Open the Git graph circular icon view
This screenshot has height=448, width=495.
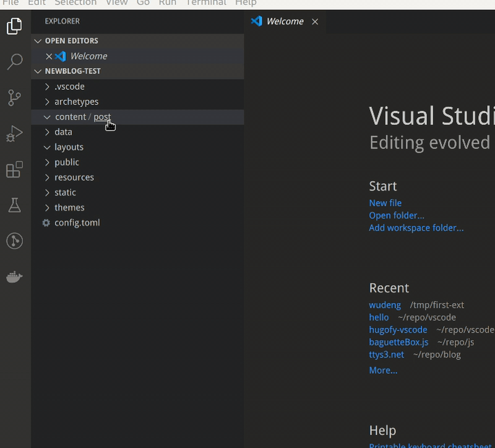tap(14, 241)
